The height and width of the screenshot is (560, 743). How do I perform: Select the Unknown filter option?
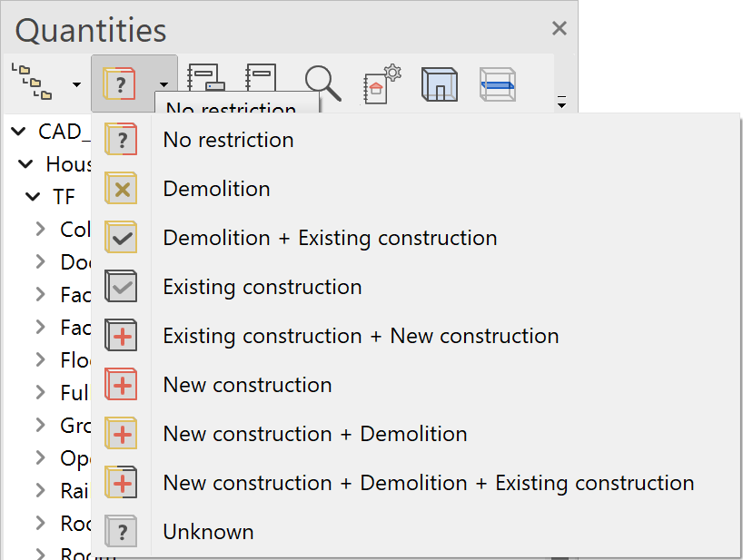(x=416, y=532)
